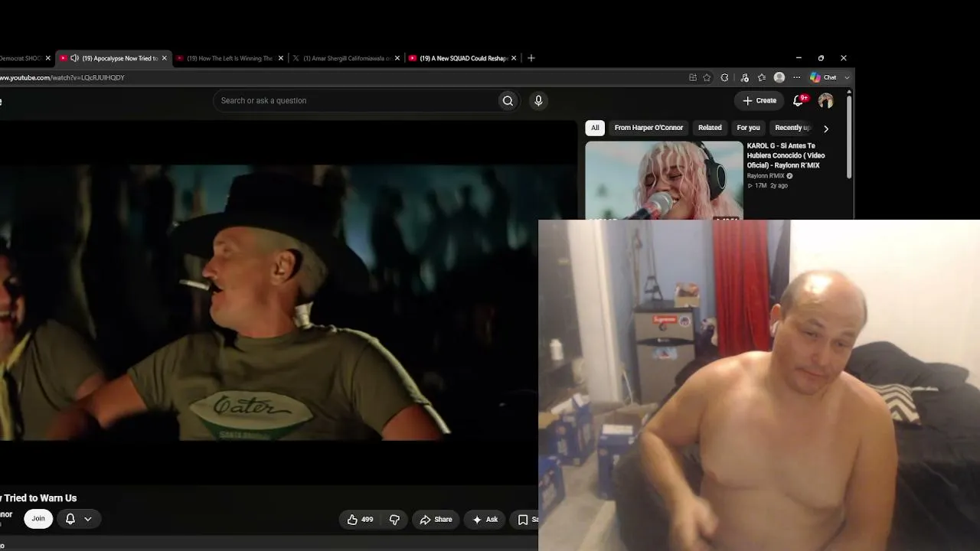Viewport: 980px width, 551px height.
Task: Open the Copilot Chat button
Action: click(x=824, y=77)
